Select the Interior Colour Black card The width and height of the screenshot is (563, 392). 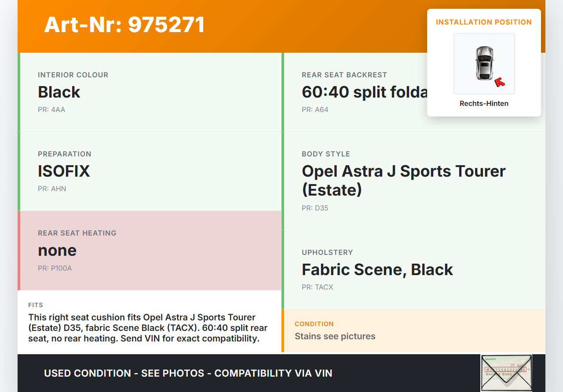(x=150, y=92)
